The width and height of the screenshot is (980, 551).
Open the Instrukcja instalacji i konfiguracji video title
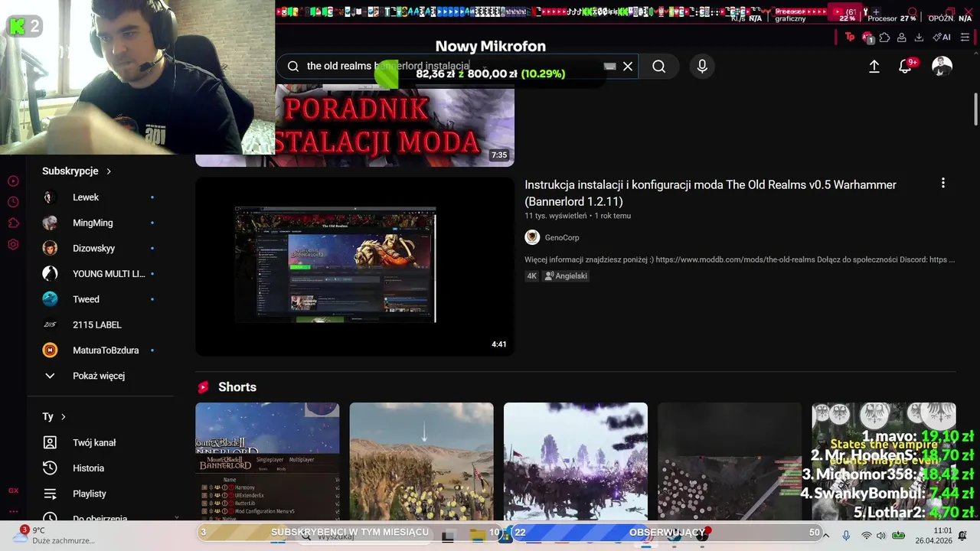(710, 193)
